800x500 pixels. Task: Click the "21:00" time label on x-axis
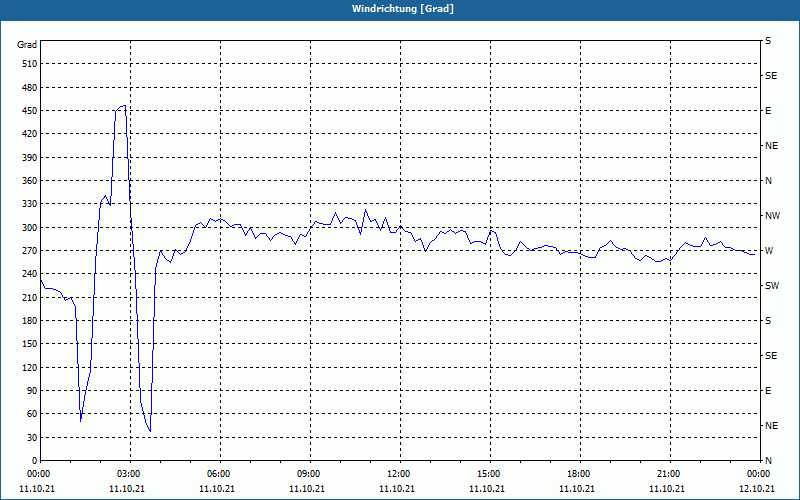[x=667, y=474]
